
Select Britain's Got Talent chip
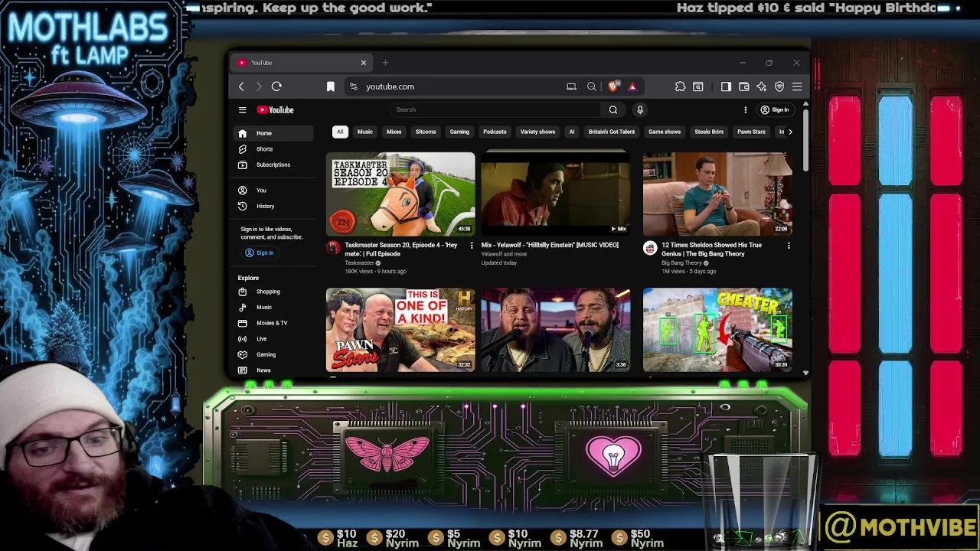pyautogui.click(x=612, y=132)
